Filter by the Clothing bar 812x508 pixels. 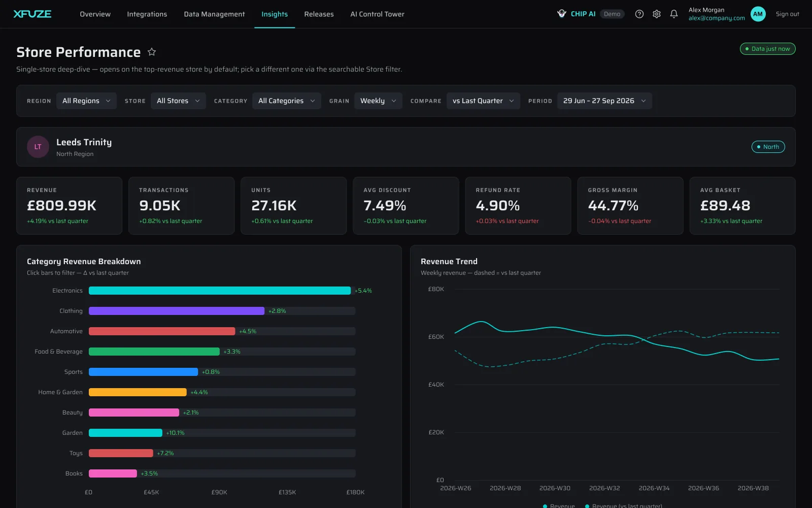(x=177, y=311)
